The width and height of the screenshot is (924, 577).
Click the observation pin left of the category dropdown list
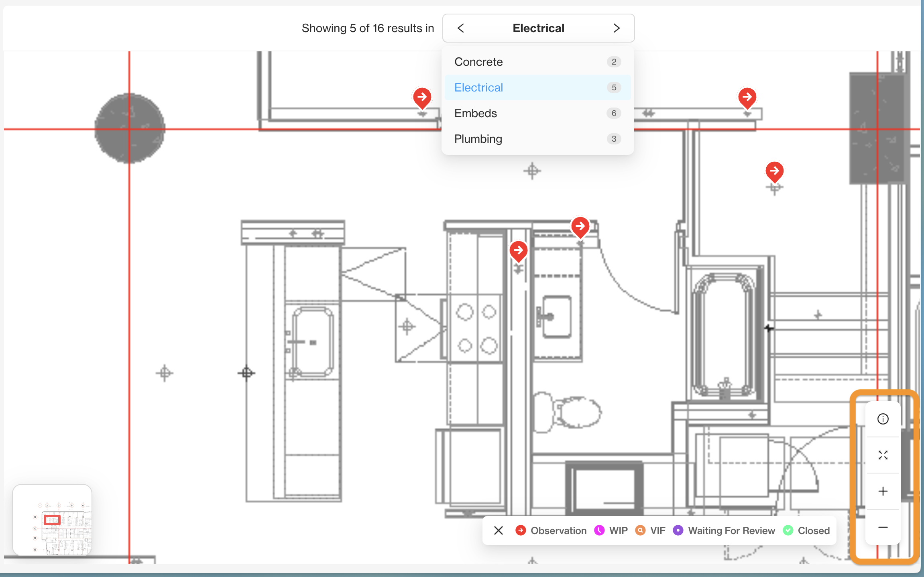click(422, 97)
